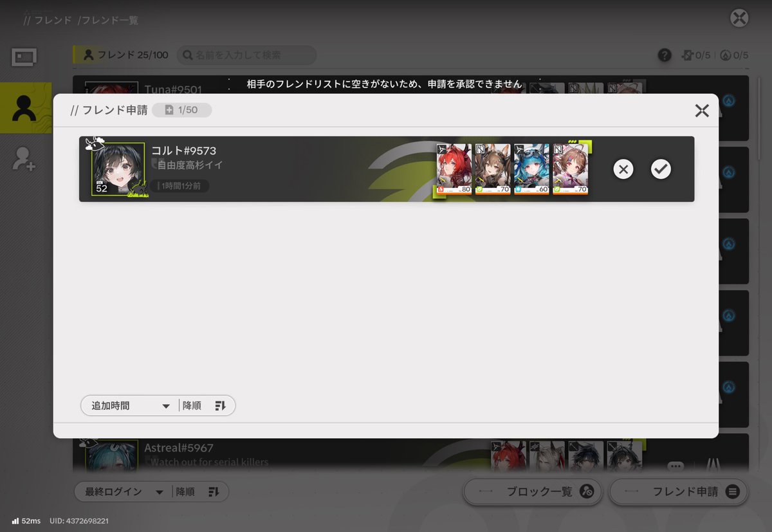Image resolution: width=772 pixels, height=532 pixels.
Task: Click the 1時間1分前 timestamp
Action: 180,186
